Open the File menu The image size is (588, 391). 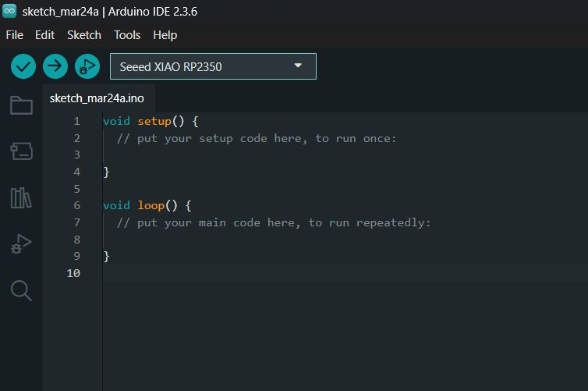point(15,35)
